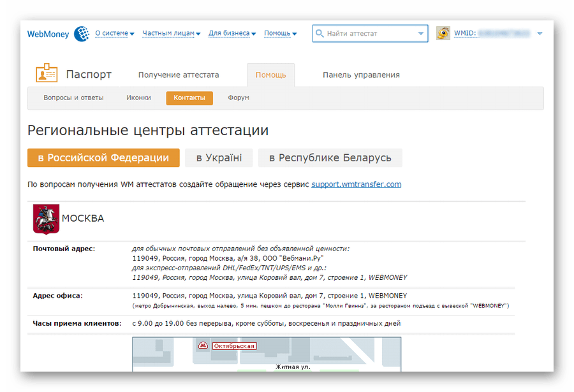This screenshot has height=392, width=574.
Task: Click the WebMoney globe logo icon
Action: point(81,34)
